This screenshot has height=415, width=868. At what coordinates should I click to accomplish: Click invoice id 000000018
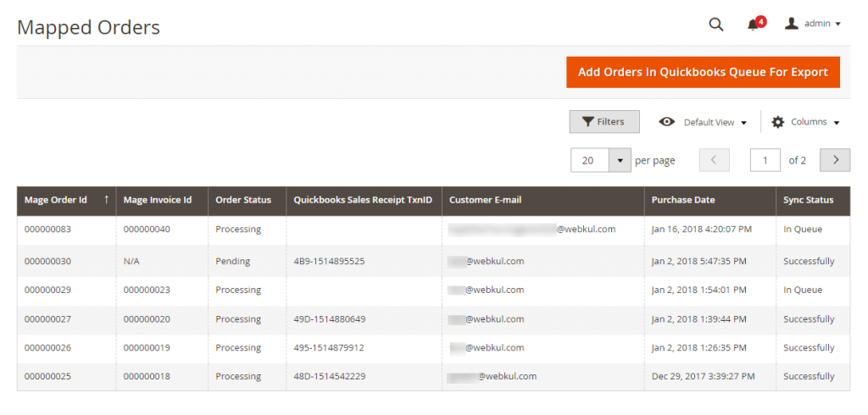click(147, 377)
